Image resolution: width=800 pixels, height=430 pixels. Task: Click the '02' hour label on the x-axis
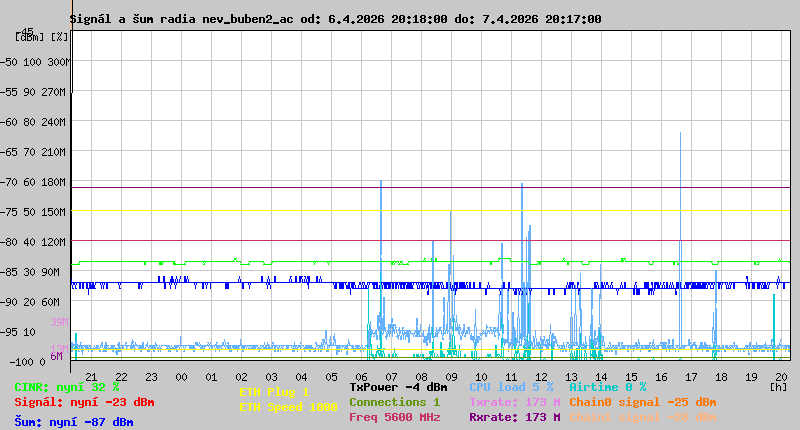[241, 377]
